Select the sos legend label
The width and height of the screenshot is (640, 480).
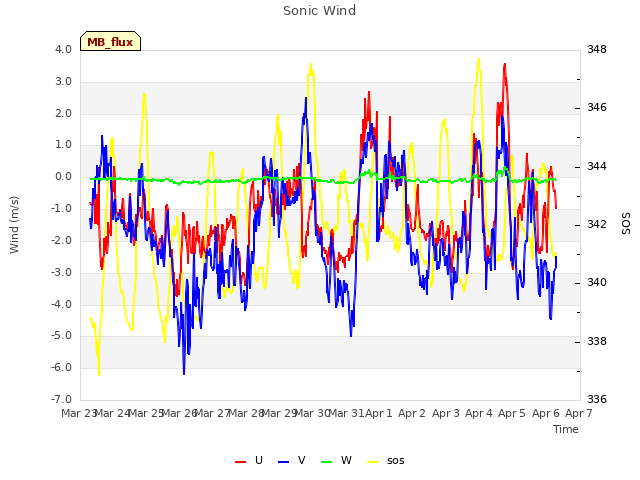coord(396,461)
